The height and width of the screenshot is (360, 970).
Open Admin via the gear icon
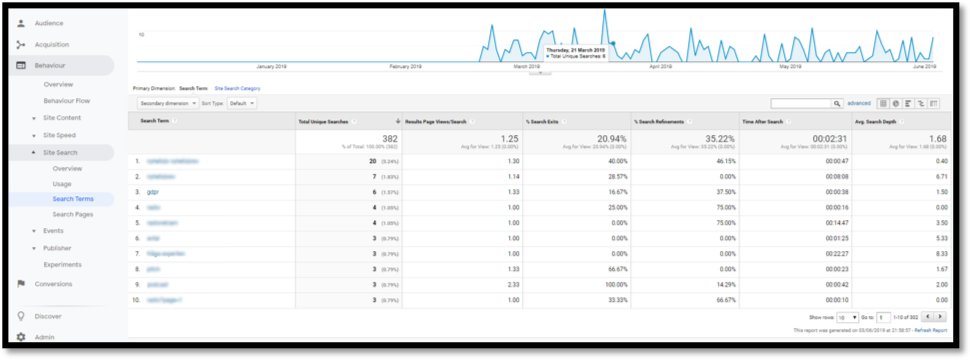tap(21, 337)
